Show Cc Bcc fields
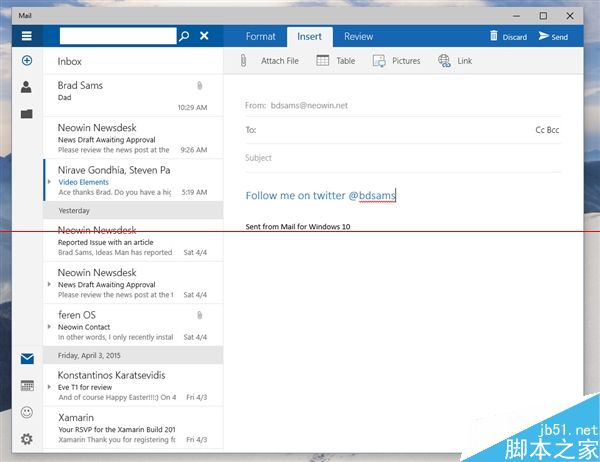Viewport: 600px width, 462px height. coord(548,130)
